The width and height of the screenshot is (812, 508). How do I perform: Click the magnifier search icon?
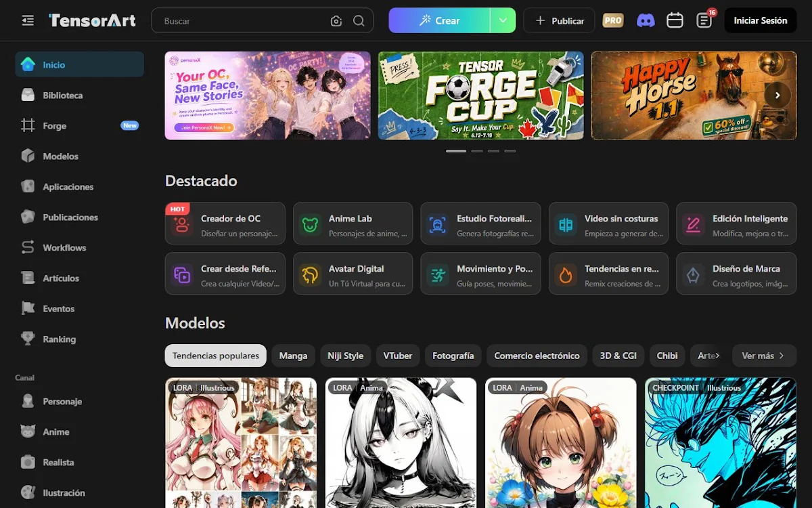coord(359,21)
